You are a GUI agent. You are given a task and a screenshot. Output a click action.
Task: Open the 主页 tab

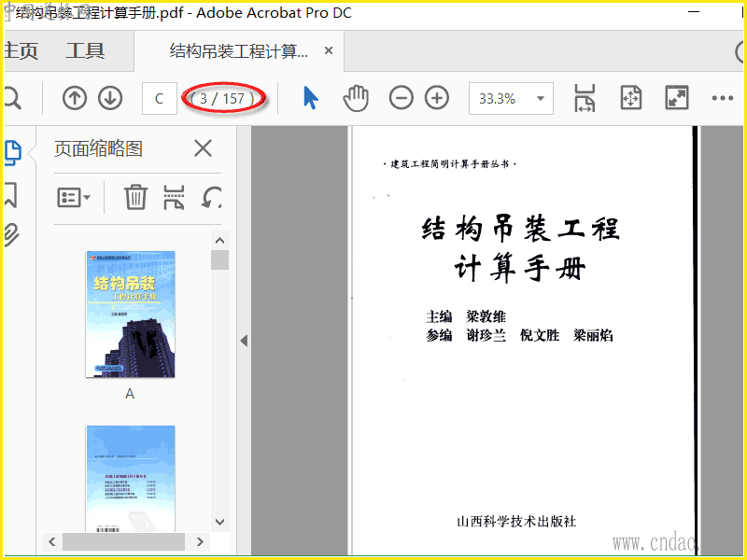[x=21, y=50]
